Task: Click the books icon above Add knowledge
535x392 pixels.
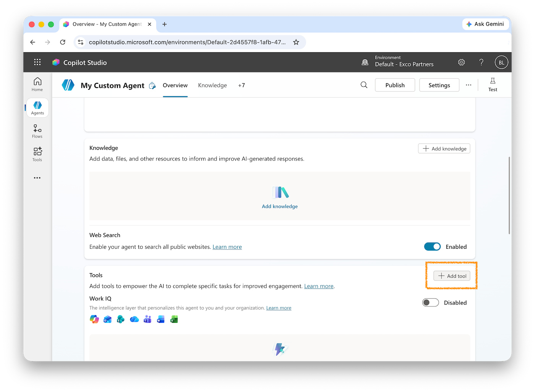Action: 280,192
